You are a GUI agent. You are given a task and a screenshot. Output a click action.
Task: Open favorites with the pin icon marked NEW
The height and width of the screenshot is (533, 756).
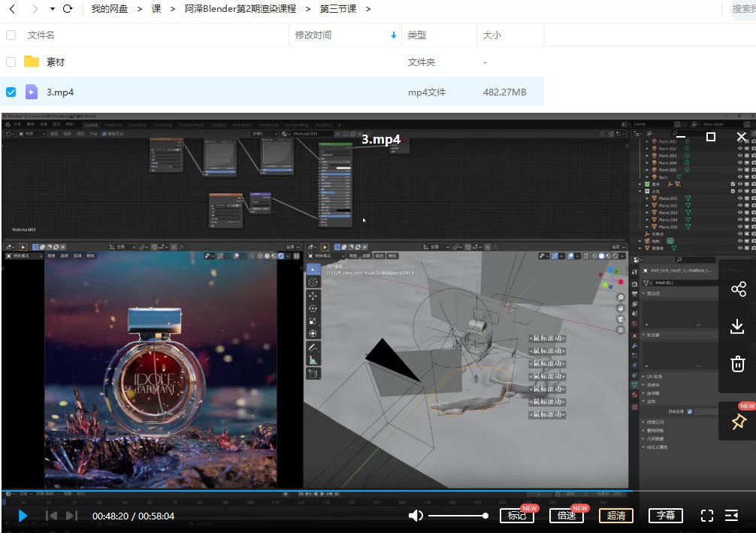737,421
